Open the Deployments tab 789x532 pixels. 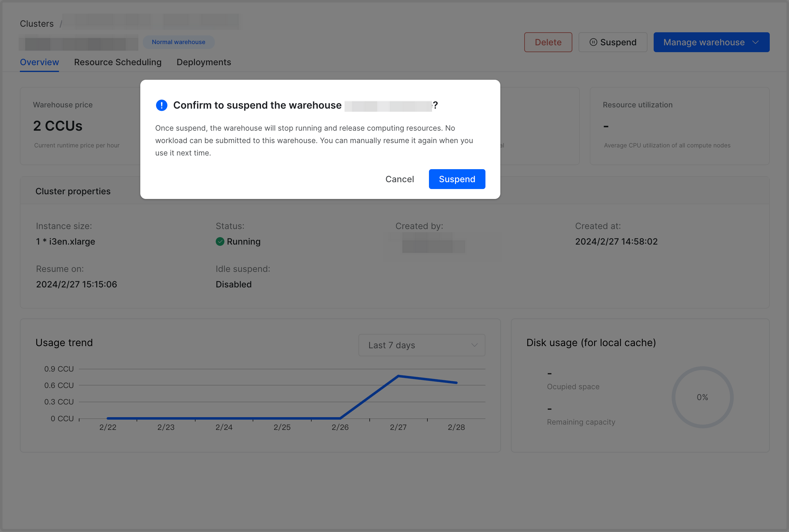(204, 62)
